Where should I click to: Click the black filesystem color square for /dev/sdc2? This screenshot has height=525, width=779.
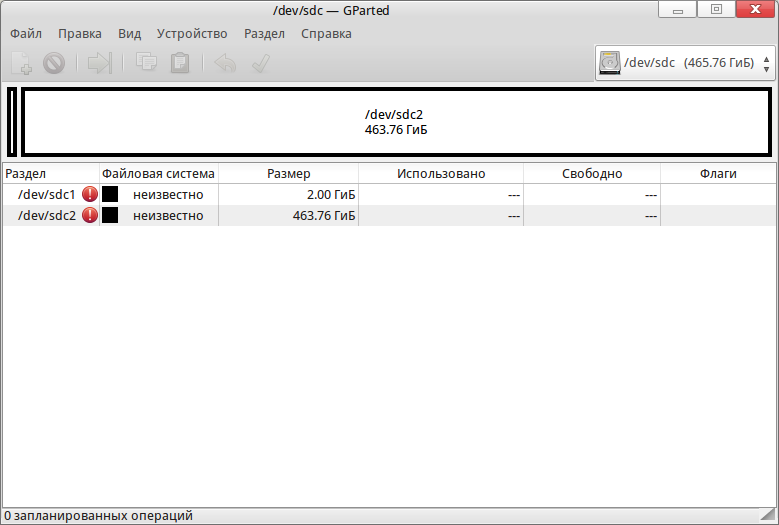coord(110,215)
